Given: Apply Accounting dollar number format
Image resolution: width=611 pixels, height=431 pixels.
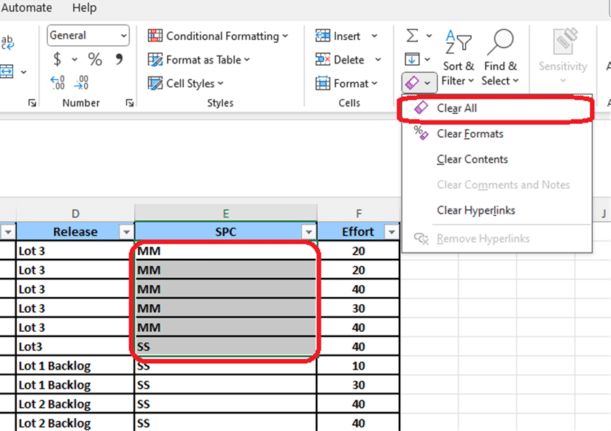Looking at the screenshot, I should (x=58, y=60).
